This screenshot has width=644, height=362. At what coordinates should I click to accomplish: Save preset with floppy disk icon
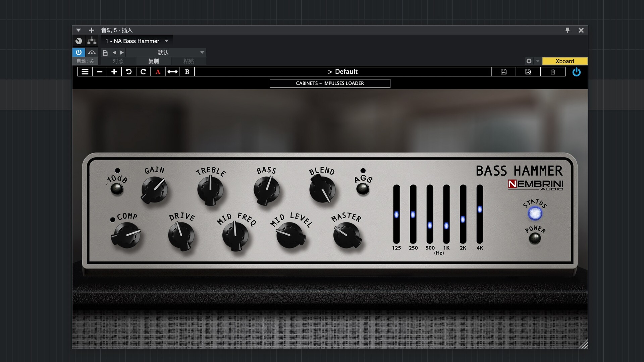pos(503,72)
